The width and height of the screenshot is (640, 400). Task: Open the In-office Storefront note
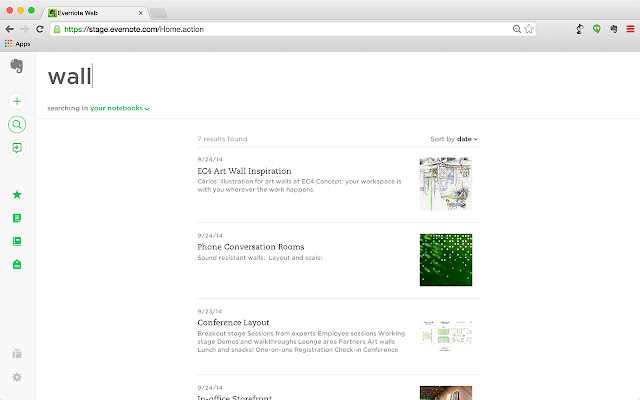(x=234, y=397)
